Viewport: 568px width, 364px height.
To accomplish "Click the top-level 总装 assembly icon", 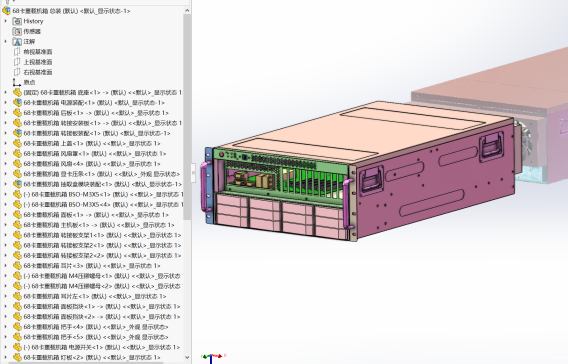I will pyautogui.click(x=6, y=11).
